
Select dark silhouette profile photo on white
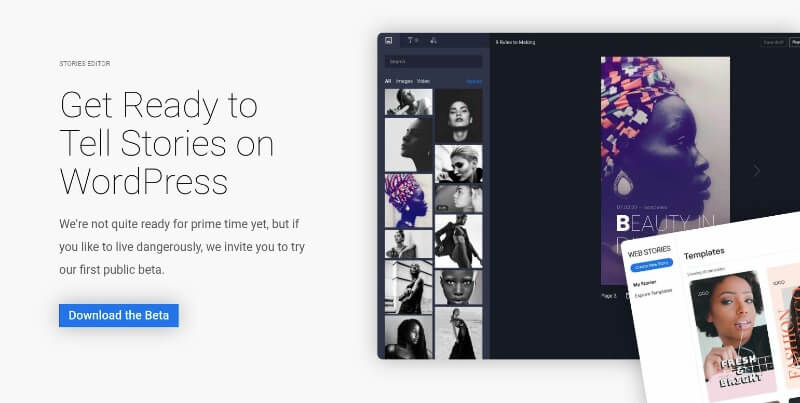(408, 145)
